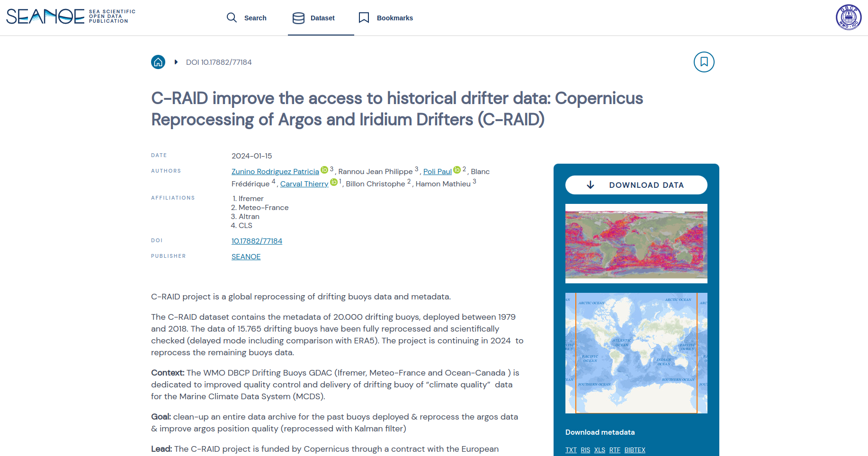Click the Context paragraph label
This screenshot has height=456, width=868.
coord(168,373)
